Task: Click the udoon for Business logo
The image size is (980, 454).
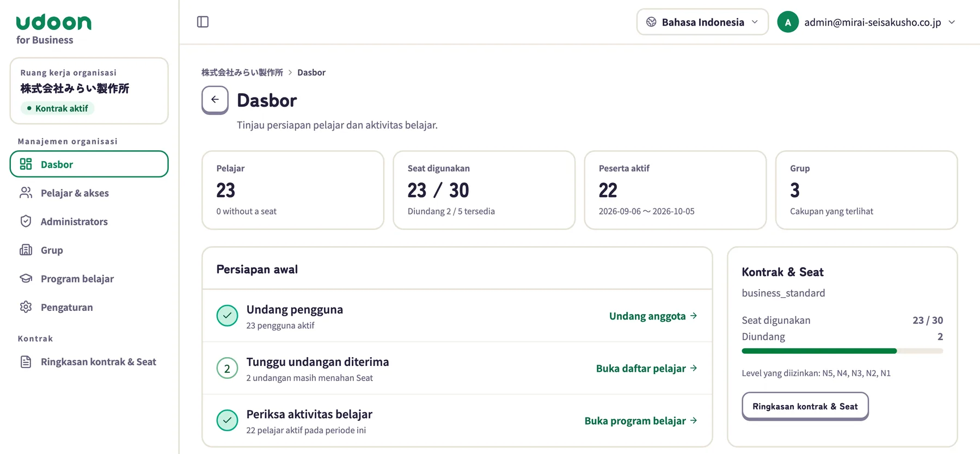Action: point(53,29)
